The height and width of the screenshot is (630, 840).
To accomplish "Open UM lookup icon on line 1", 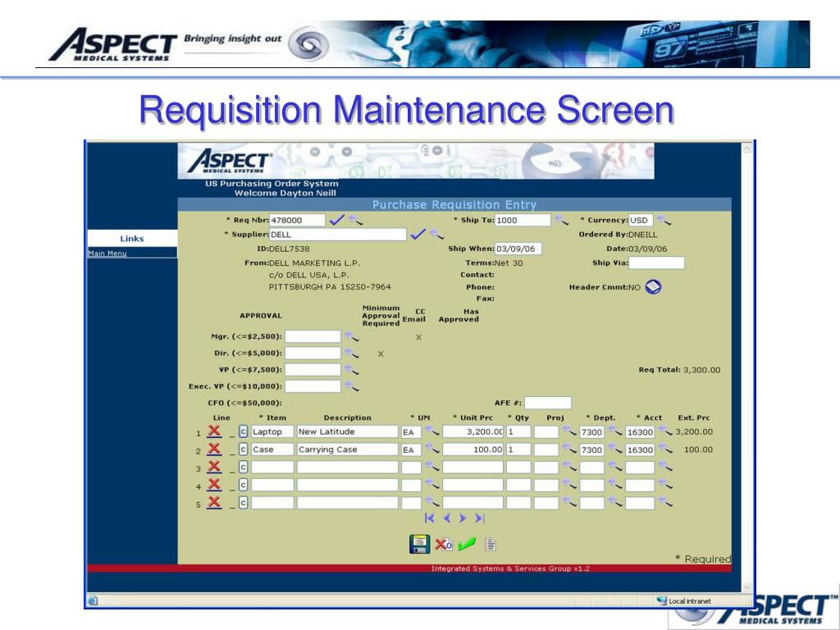I will 431,431.
